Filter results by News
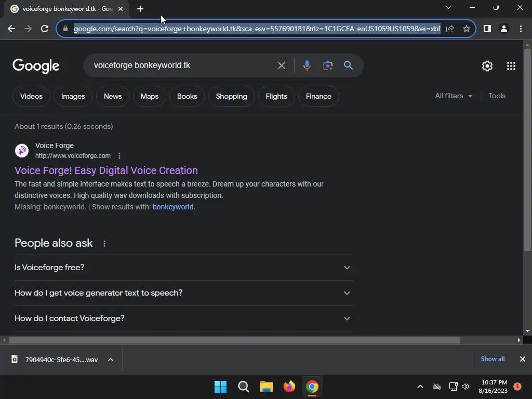This screenshot has height=399, width=532. coord(113,96)
